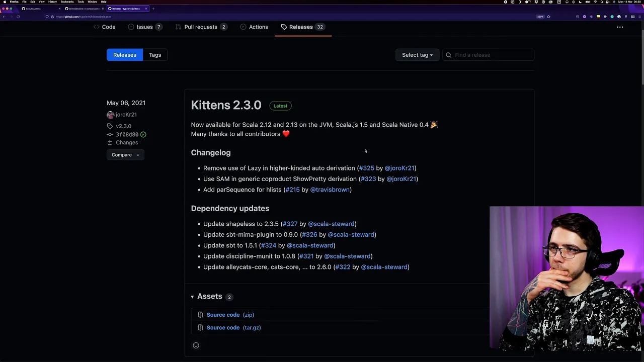Open @scala-steward mention on shapeless update
The image size is (644, 362).
coord(331,224)
